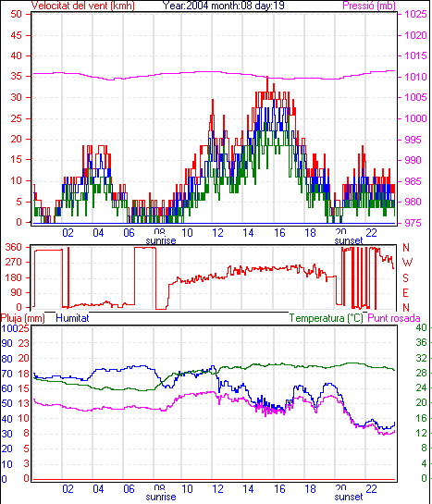Click the 'sunrise' marker under wind chart
432x504 pixels.
pyautogui.click(x=161, y=240)
